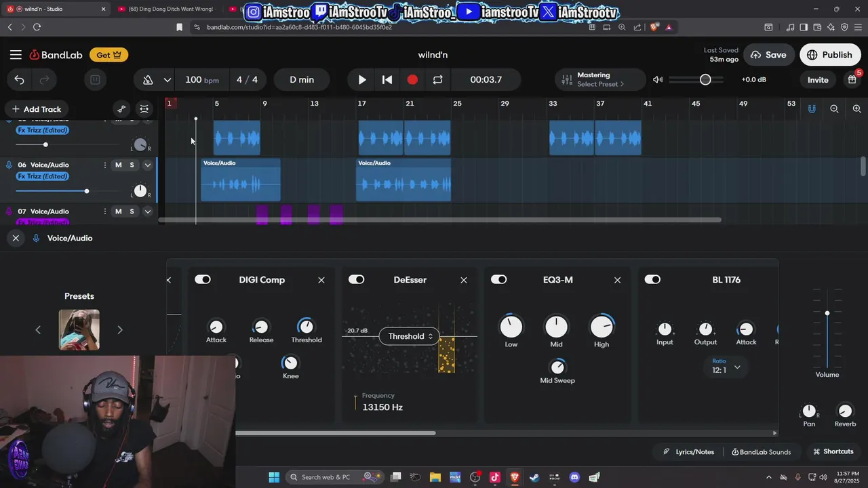The width and height of the screenshot is (868, 488).
Task: Open the Windows Start menu
Action: 273,477
